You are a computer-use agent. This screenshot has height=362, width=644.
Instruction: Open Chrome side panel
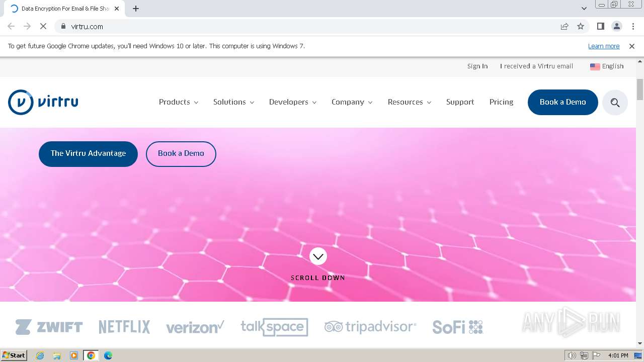coord(600,26)
